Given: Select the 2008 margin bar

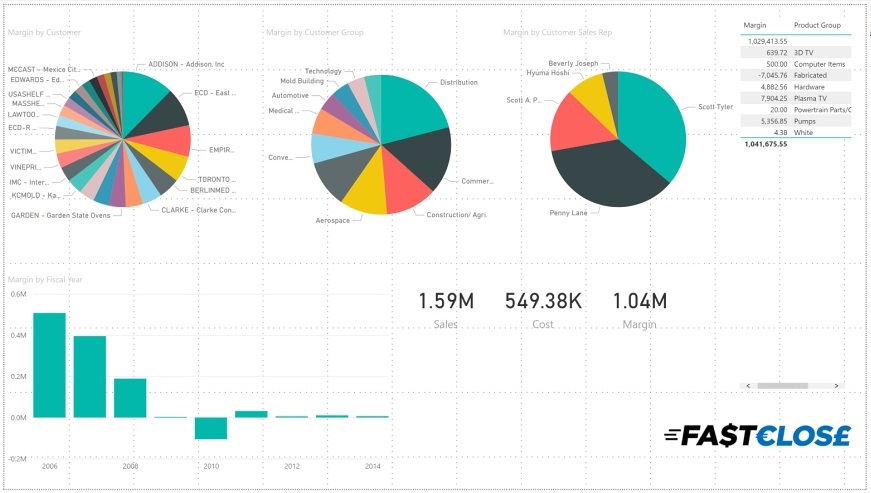Looking at the screenshot, I should (130, 397).
